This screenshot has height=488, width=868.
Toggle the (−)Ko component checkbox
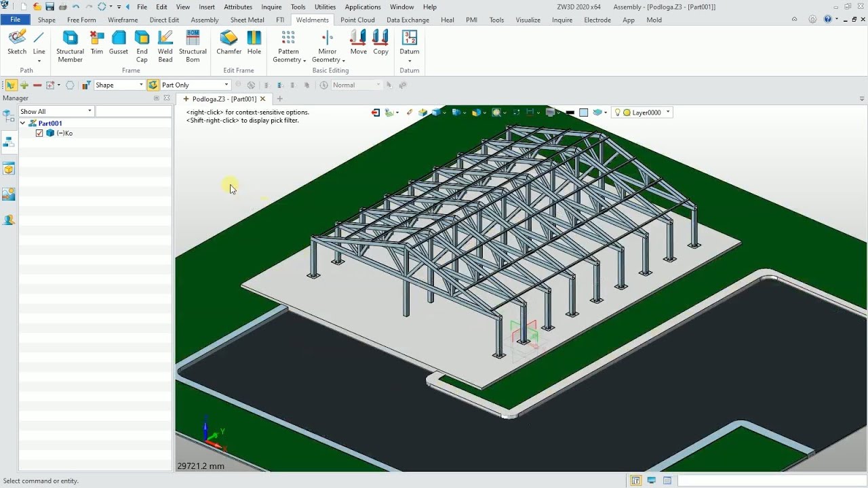tap(39, 134)
